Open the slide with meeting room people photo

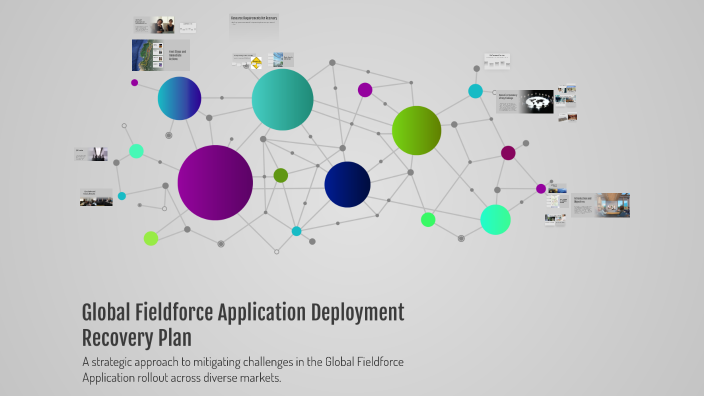tap(96, 198)
